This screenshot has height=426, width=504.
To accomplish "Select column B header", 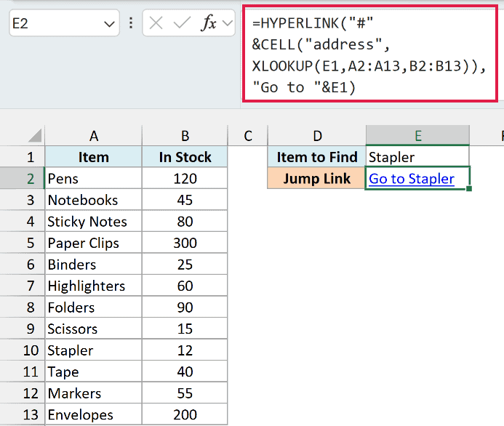I will click(185, 135).
